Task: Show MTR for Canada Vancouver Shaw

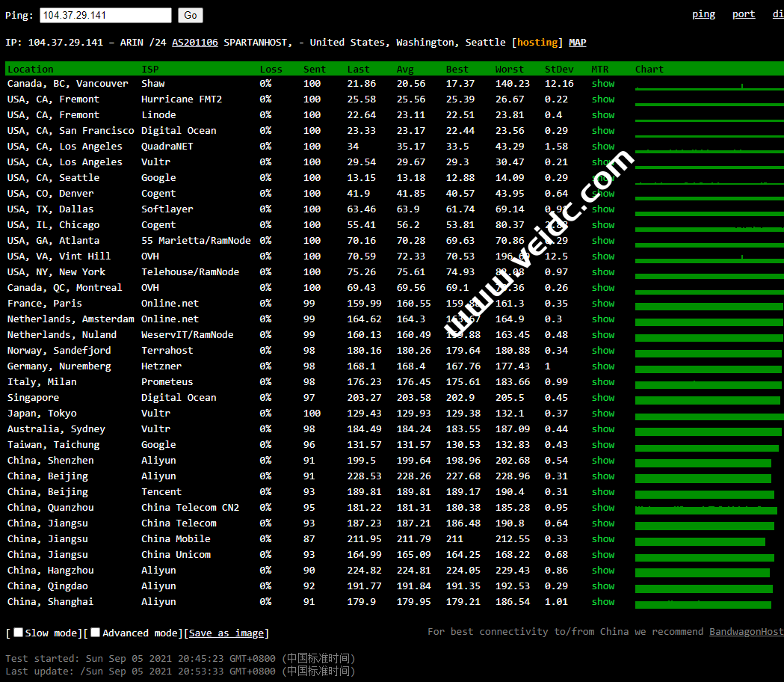Action: tap(603, 84)
